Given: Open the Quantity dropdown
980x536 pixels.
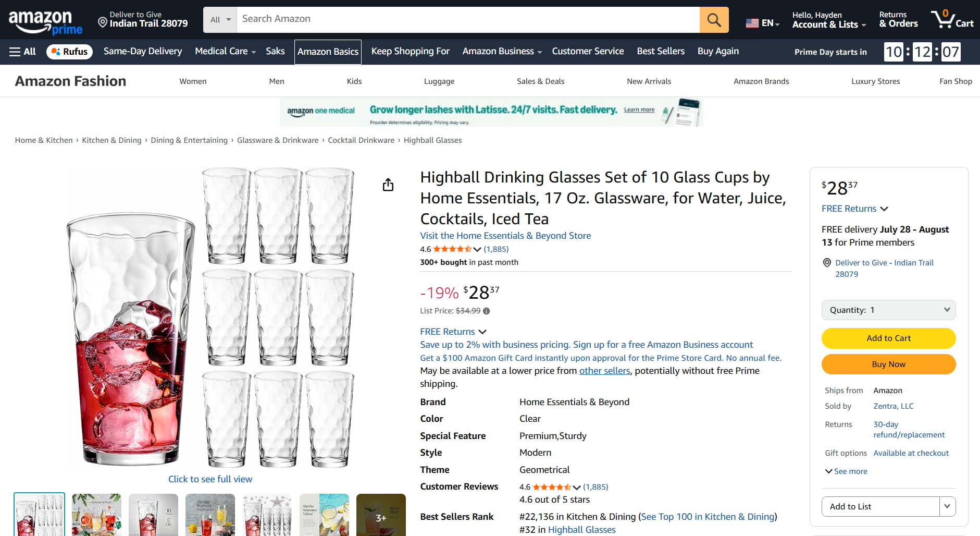Looking at the screenshot, I should pos(888,310).
